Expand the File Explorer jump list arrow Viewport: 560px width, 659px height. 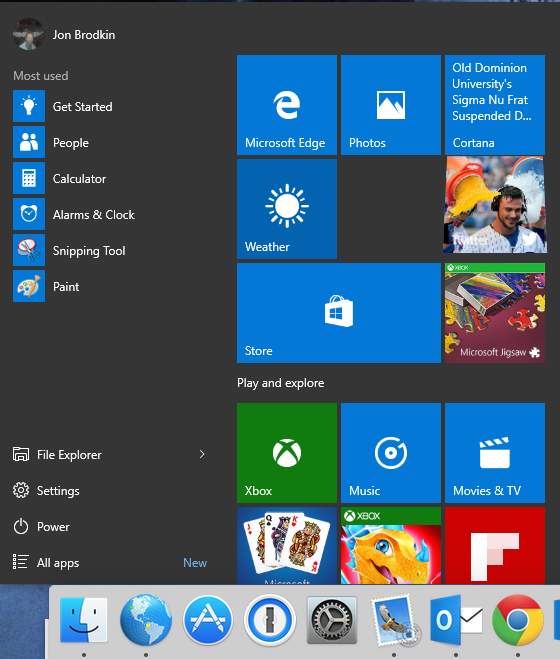tap(202, 454)
